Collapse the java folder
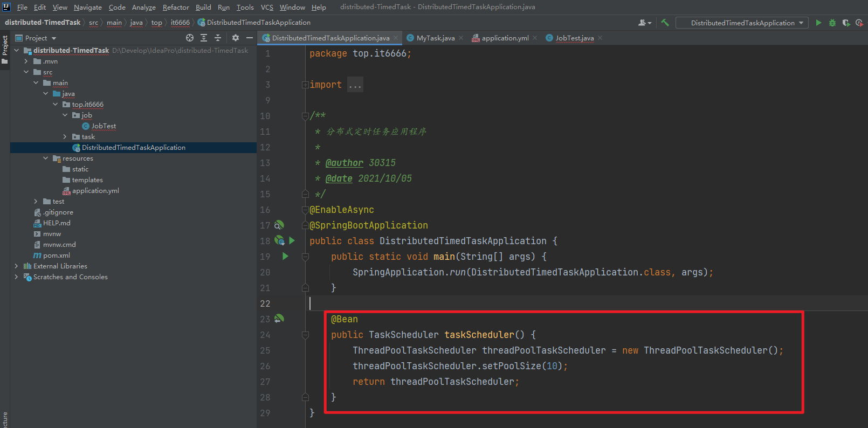Image resolution: width=868 pixels, height=428 pixels. point(45,93)
